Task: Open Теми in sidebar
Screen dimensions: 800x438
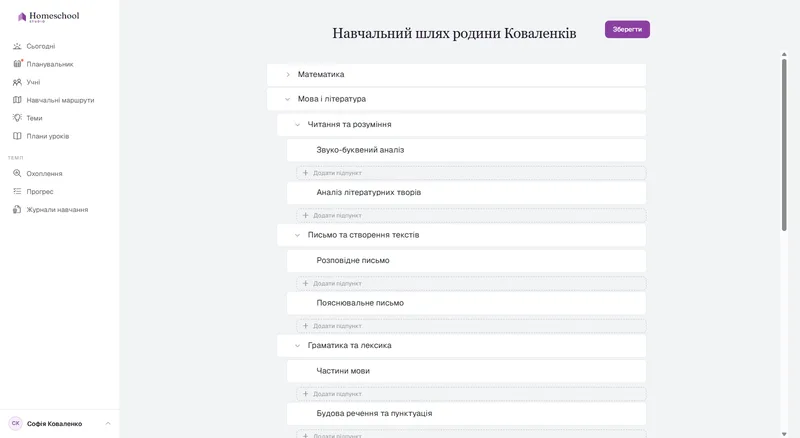Action: click(x=34, y=118)
